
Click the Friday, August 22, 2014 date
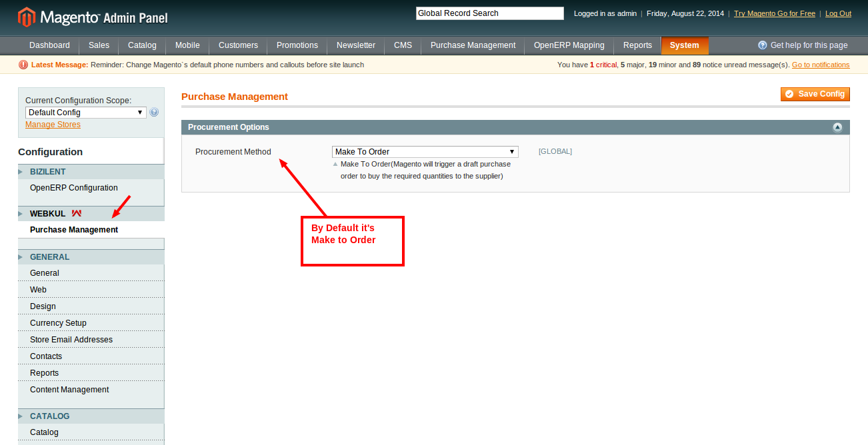tap(685, 13)
